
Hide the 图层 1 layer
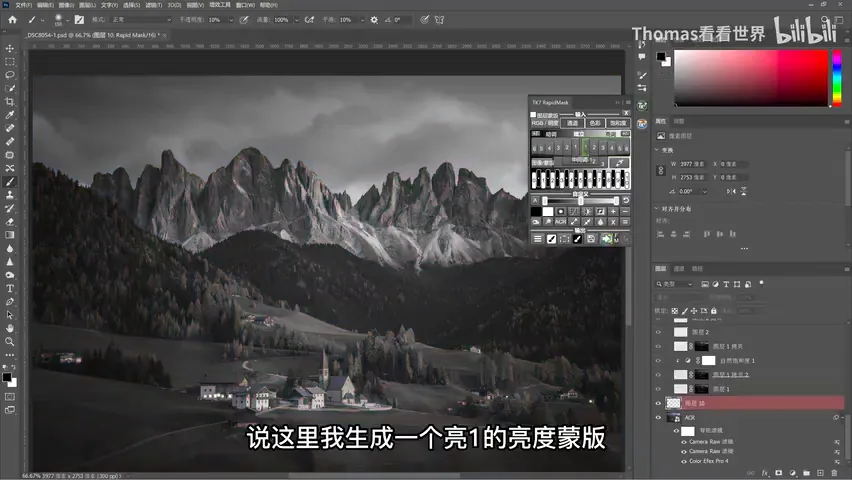tap(658, 389)
